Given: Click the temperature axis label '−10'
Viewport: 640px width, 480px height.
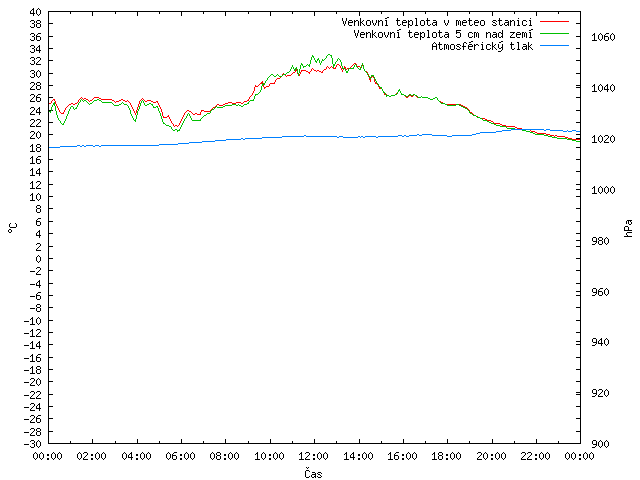Looking at the screenshot, I should [33, 321].
